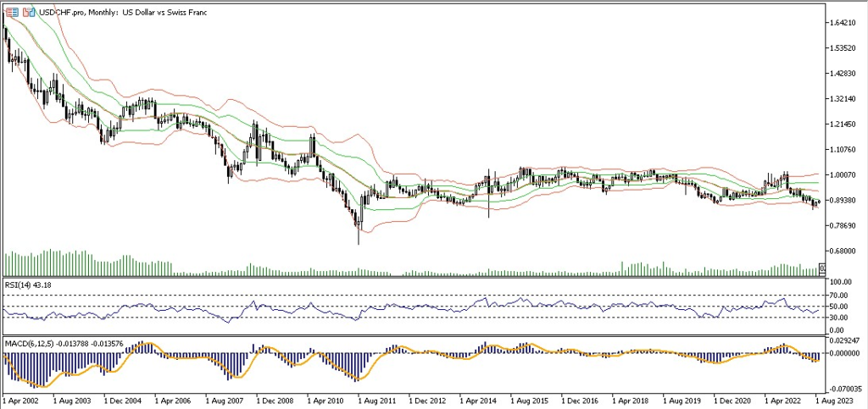
Task: Click the 1.32140 price axis label
Action: [x=843, y=99]
